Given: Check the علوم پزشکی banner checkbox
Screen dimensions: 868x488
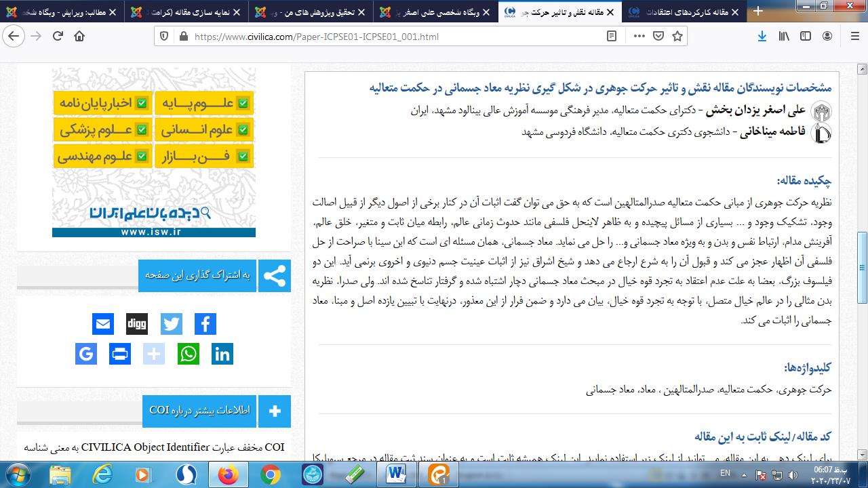Looking at the screenshot, I should pyautogui.click(x=142, y=130).
